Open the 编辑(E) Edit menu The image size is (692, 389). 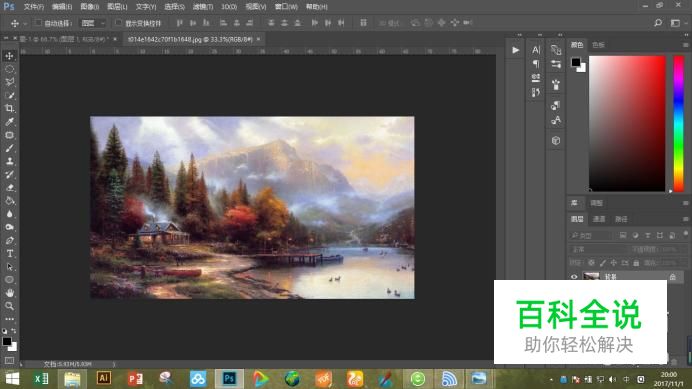click(62, 7)
